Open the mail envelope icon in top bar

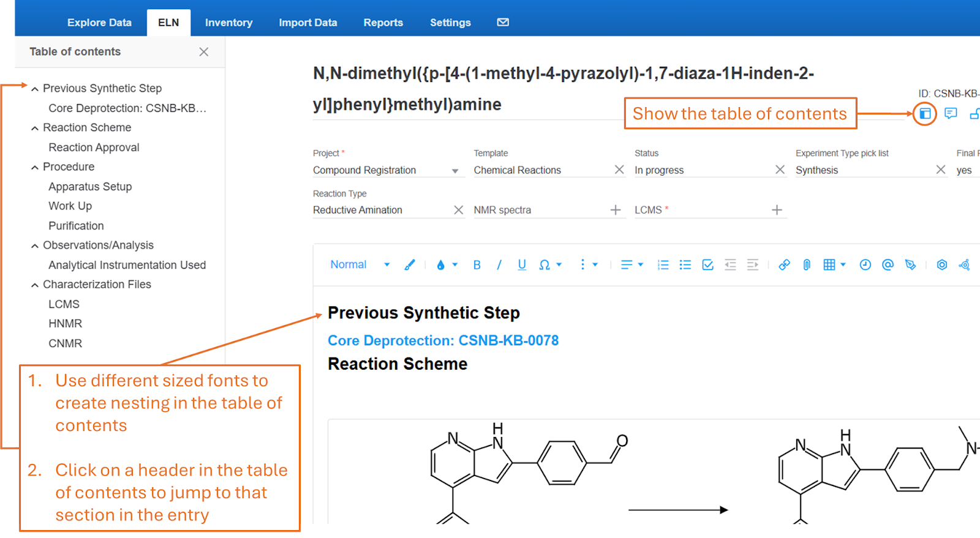point(503,23)
